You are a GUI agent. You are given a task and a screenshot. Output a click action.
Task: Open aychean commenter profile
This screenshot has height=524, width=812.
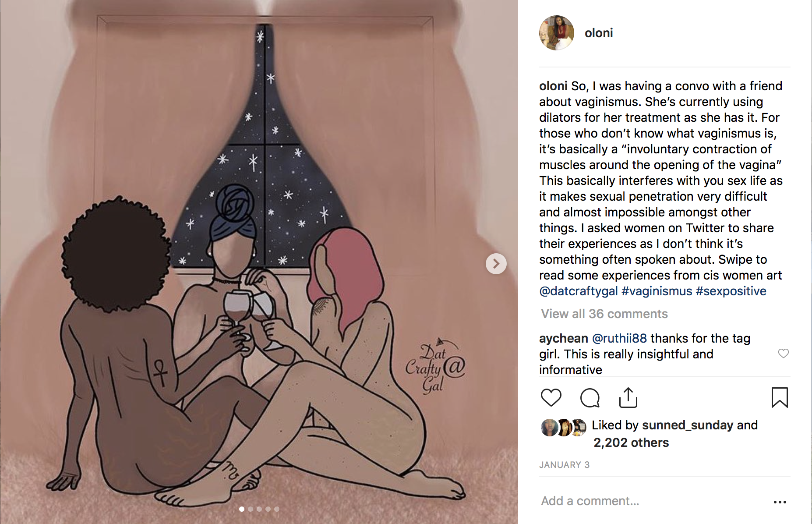coord(564,338)
